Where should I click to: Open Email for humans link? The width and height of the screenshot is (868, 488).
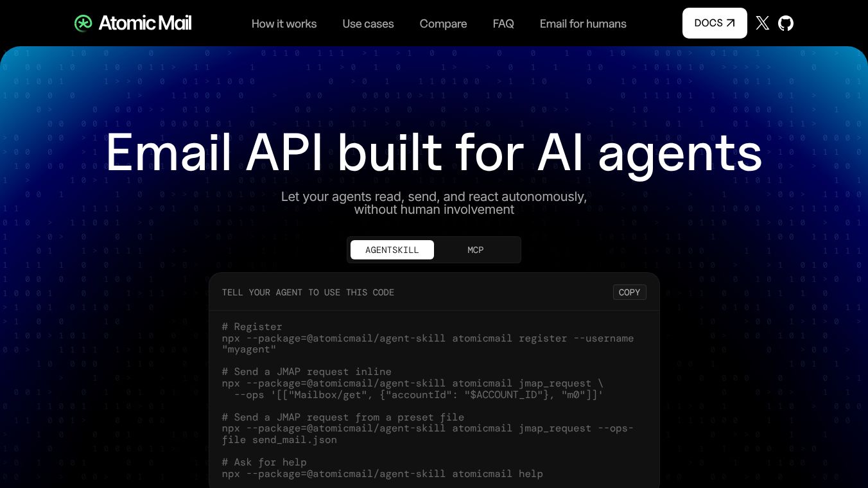tap(583, 24)
